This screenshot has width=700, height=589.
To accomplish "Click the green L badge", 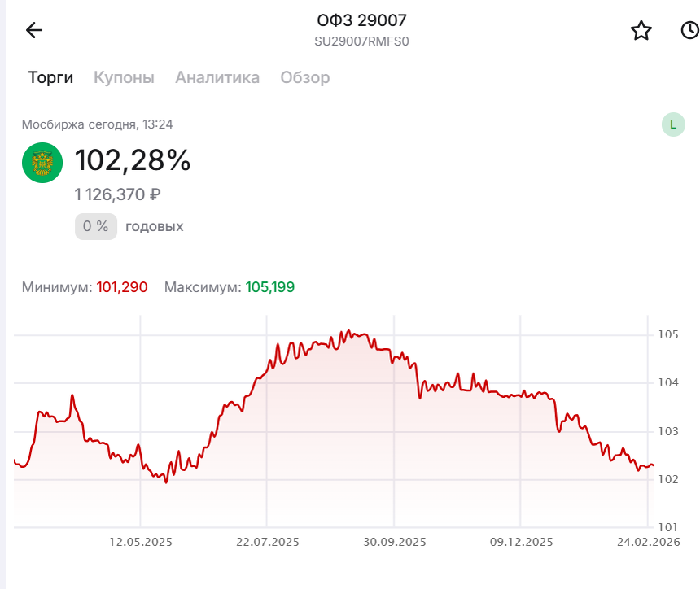I will point(673,124).
